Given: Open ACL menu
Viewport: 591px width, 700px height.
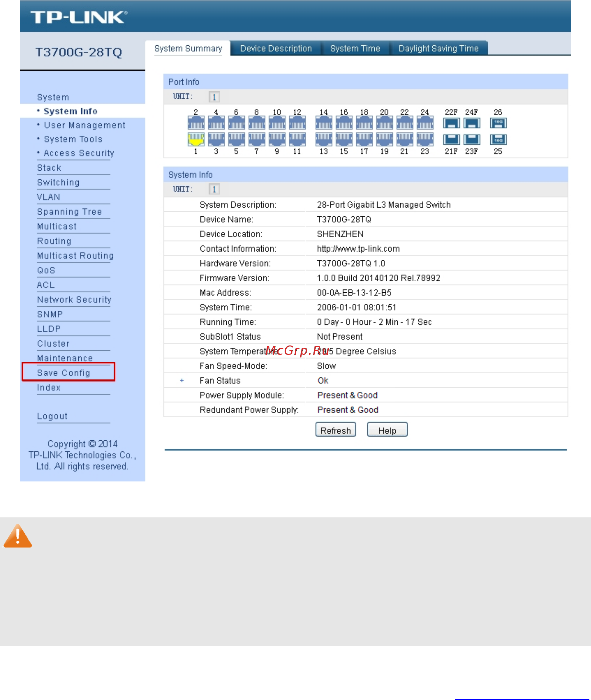Looking at the screenshot, I should (46, 285).
